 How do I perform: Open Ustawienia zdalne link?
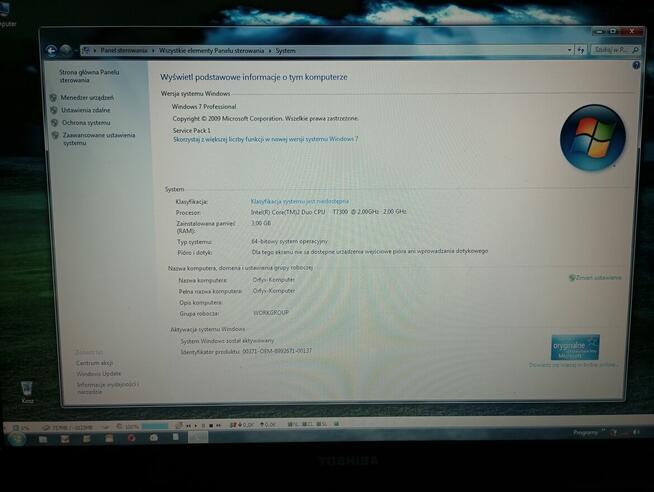pos(86,110)
